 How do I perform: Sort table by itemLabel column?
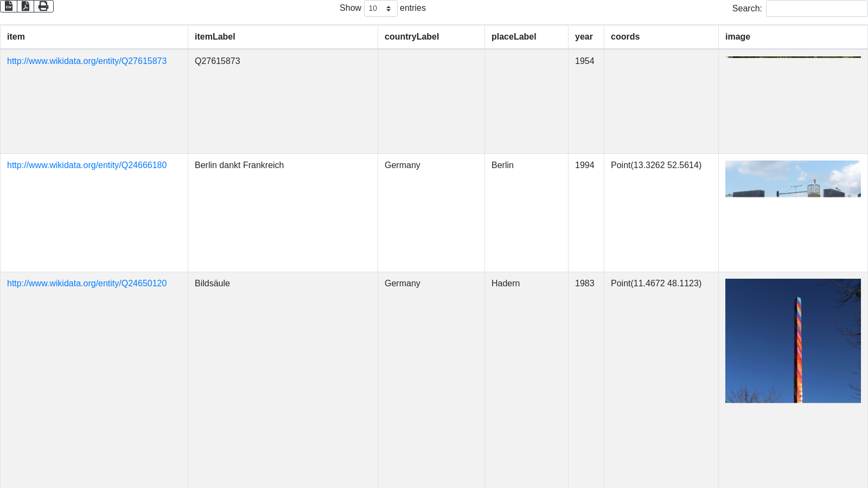click(x=215, y=37)
